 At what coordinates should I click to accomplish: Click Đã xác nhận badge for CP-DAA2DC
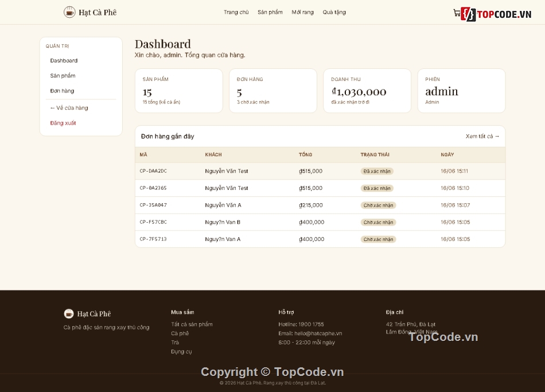377,171
